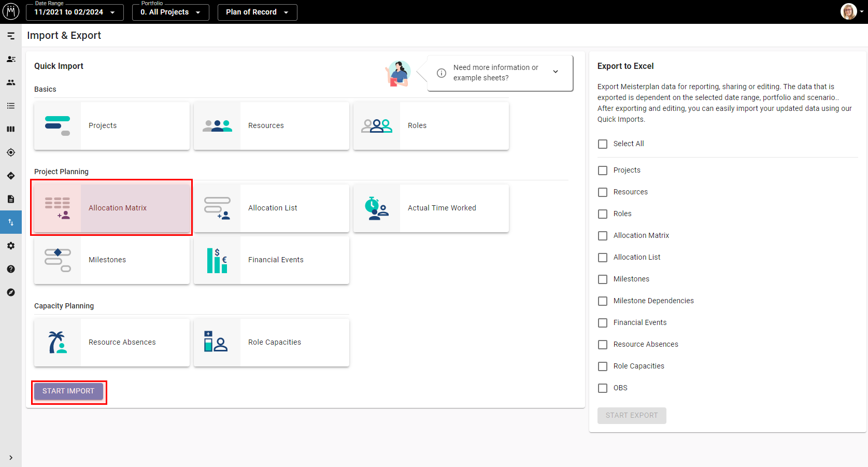This screenshot has height=467, width=868.
Task: Open the resource list sidebar icon
Action: [11, 59]
